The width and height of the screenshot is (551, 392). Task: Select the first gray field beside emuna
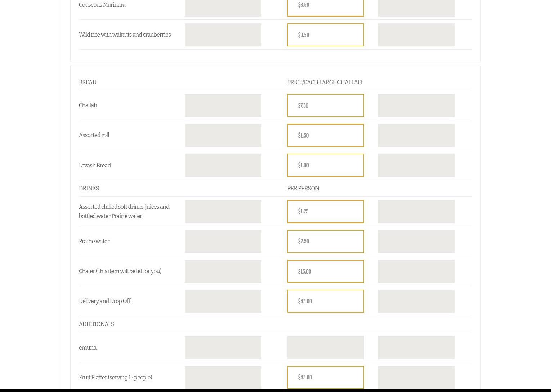(223, 348)
